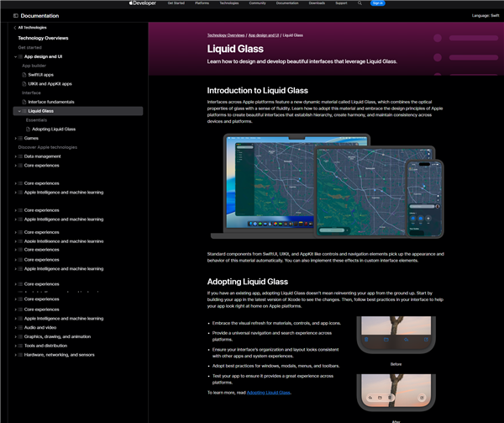504x423 pixels.
Task: Expand Hardware, networking, and sensors section
Action: coord(15,355)
